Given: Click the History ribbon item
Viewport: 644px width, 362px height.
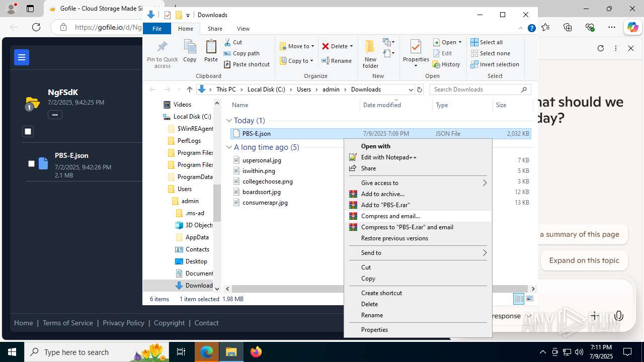Looking at the screenshot, I should (446, 64).
